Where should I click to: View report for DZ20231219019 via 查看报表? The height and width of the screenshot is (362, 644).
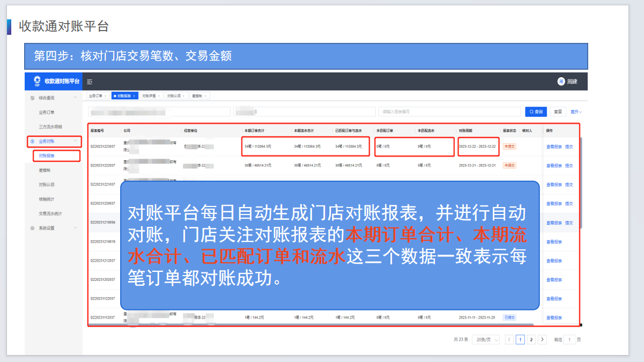tap(554, 242)
